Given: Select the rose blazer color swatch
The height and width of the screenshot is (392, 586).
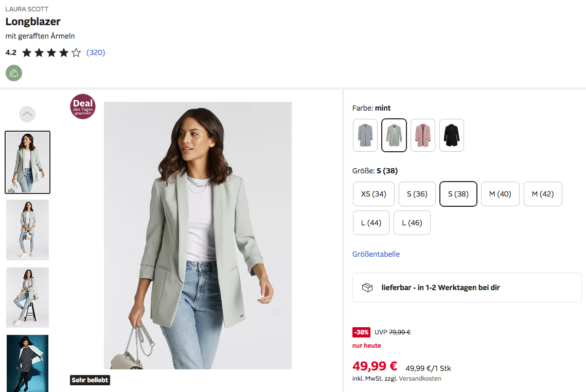Looking at the screenshot, I should click(x=423, y=135).
